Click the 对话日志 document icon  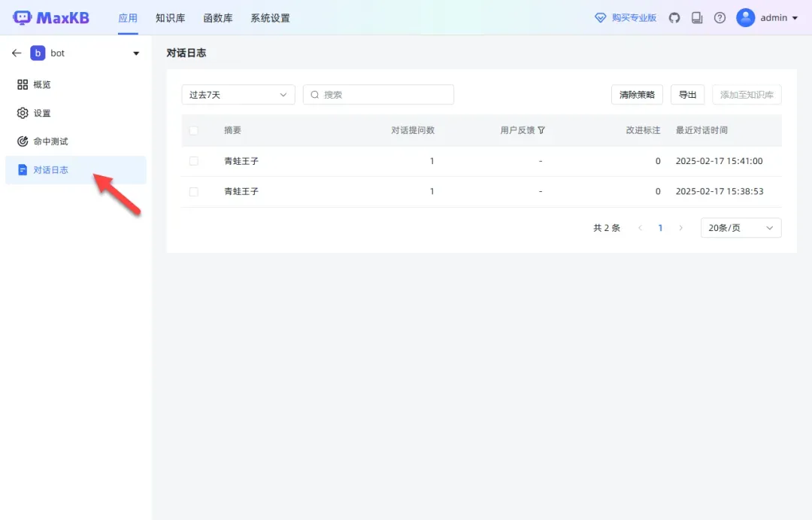tap(23, 169)
